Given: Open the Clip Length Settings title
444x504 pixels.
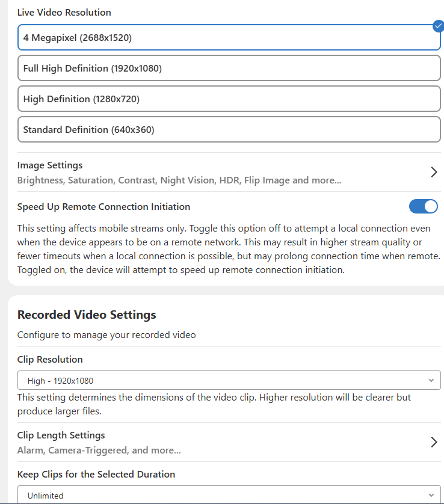Looking at the screenshot, I should point(61,435).
